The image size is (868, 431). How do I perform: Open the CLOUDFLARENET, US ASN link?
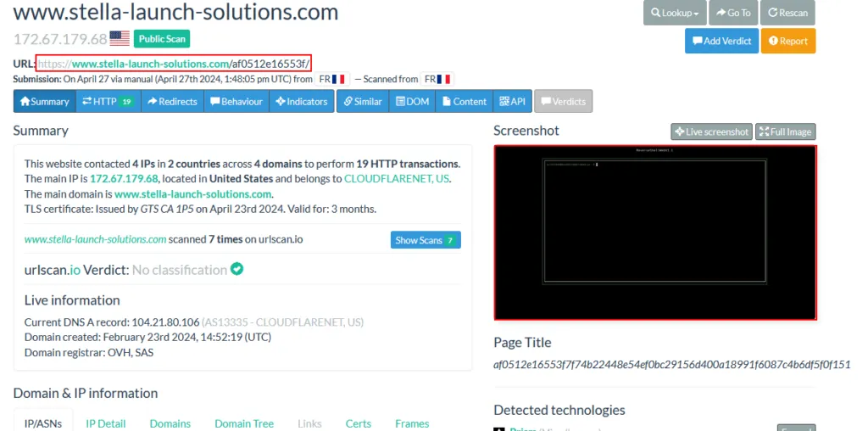397,179
